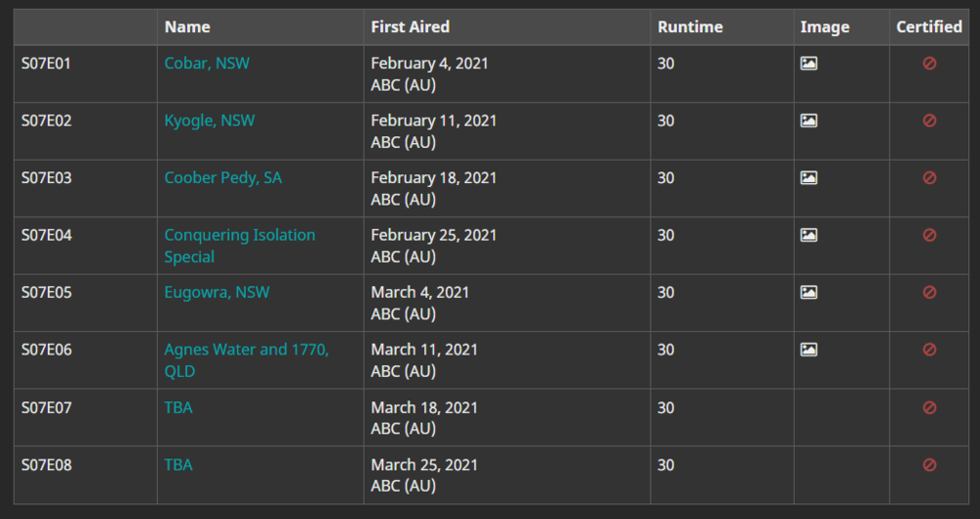Click the Certified column header
This screenshot has width=980, height=519.
coord(929,26)
